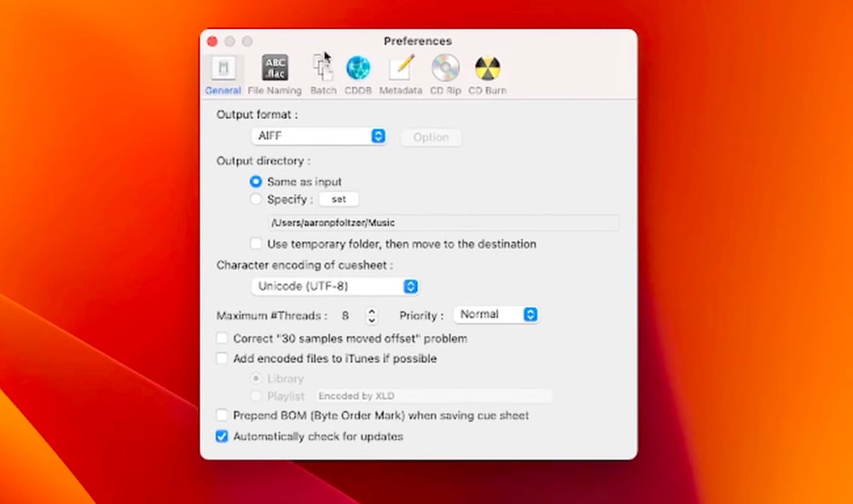Open the AIFF output format dropdown
Viewport: 853px width, 504px height.
[x=319, y=136]
